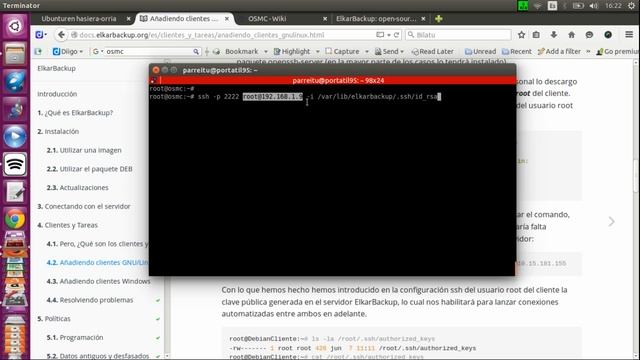This screenshot has width=640, height=360.
Task: Expand the Capture dropdown arrow
Action: [x=367, y=51]
